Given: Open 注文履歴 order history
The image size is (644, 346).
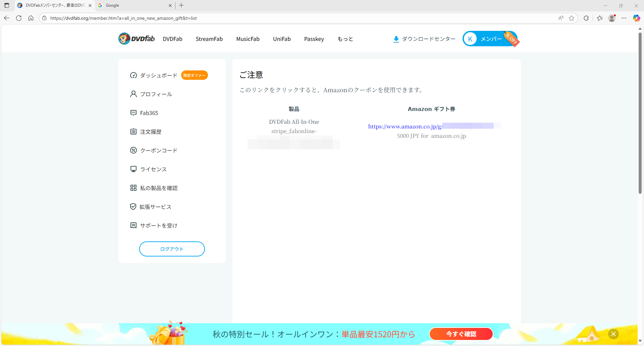Looking at the screenshot, I should (151, 132).
